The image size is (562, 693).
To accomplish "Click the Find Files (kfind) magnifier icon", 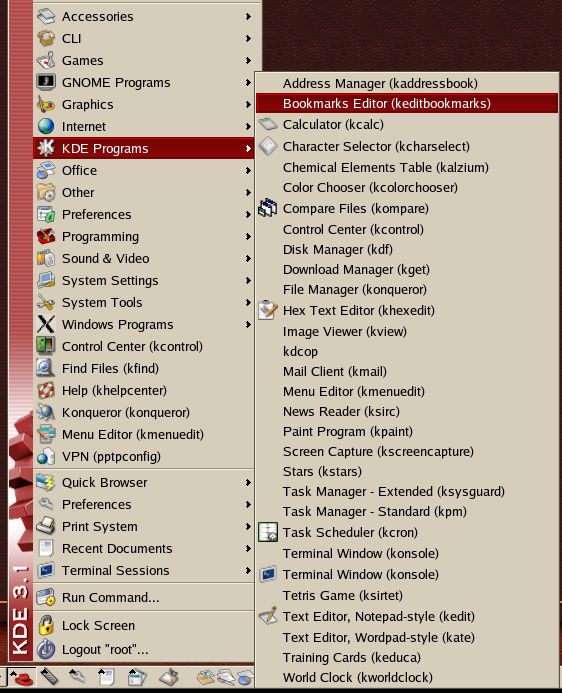I will coord(46,368).
